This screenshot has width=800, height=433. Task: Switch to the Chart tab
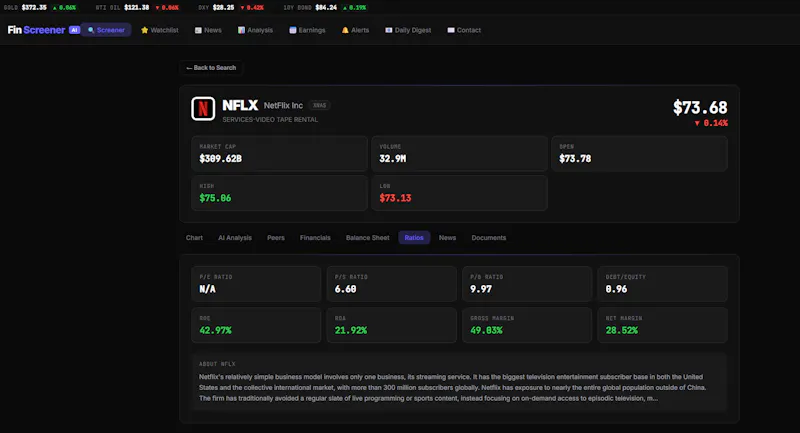click(194, 238)
